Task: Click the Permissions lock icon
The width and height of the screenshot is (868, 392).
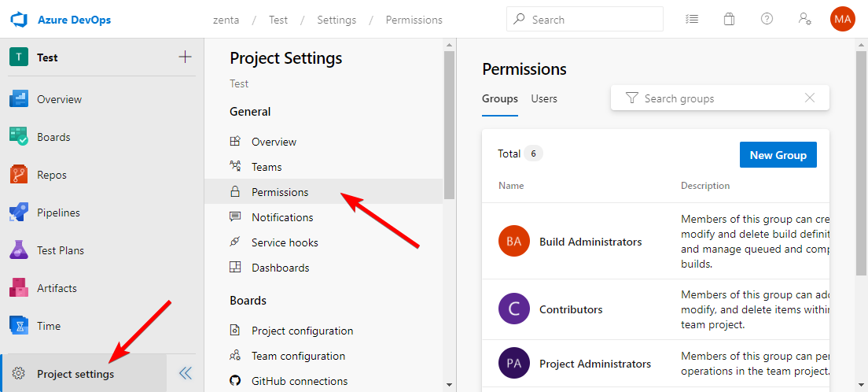Action: (x=235, y=192)
